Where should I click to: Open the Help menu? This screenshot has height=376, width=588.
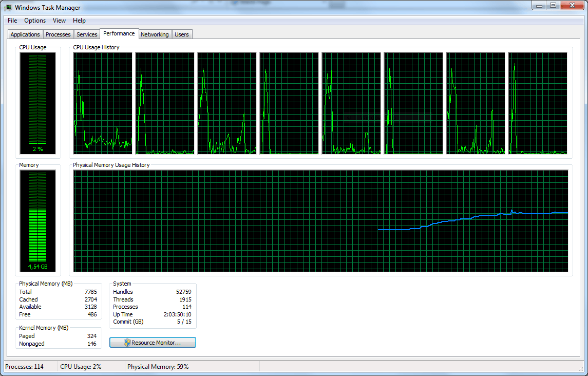[x=79, y=21]
